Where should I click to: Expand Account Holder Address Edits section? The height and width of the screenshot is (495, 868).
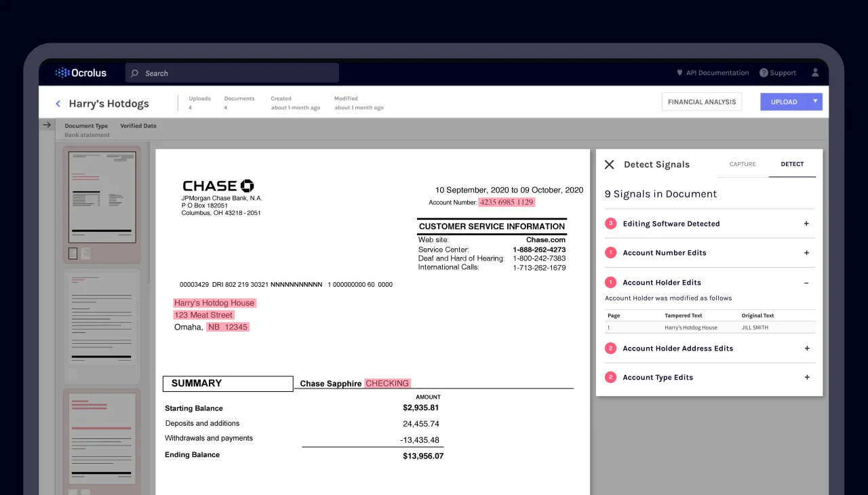pyautogui.click(x=806, y=349)
